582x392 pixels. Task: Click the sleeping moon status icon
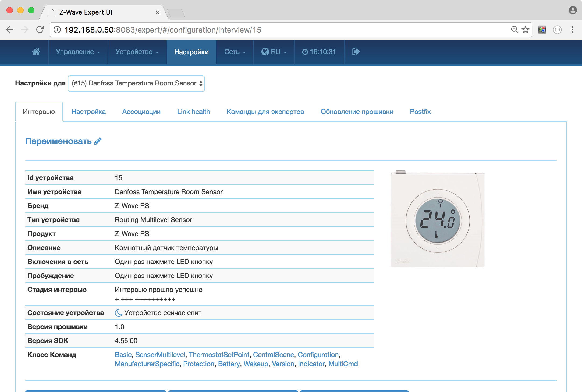click(x=118, y=313)
